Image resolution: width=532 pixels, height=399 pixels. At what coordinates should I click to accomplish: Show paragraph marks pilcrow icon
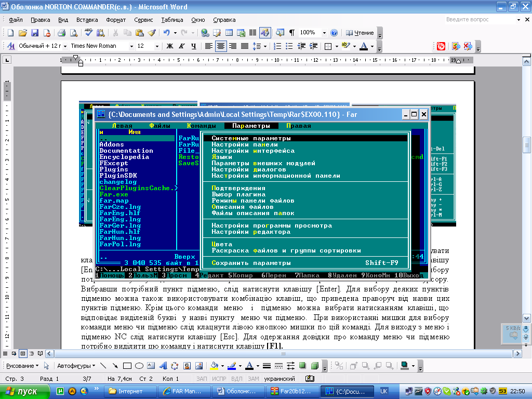tap(292, 33)
